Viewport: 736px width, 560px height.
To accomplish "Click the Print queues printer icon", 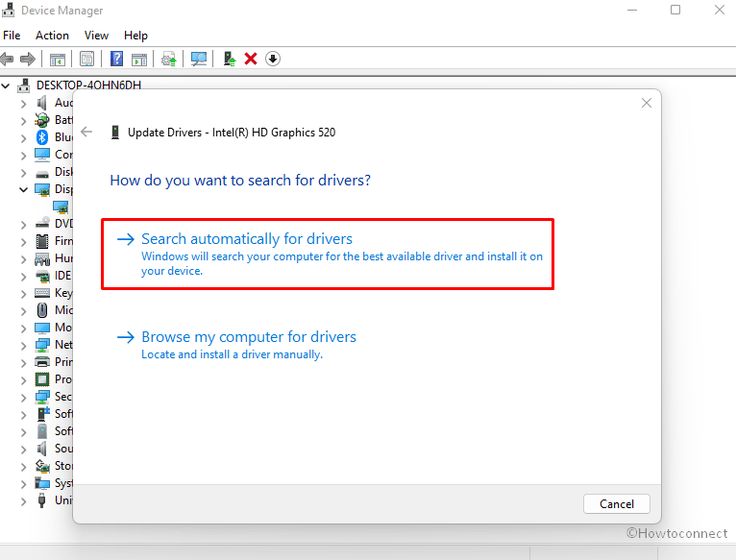I will [42, 362].
